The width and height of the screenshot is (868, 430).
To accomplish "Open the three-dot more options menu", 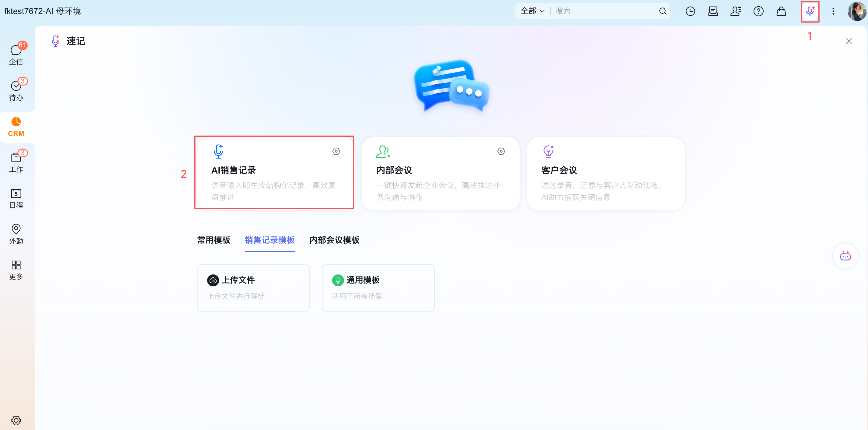I will click(x=833, y=11).
